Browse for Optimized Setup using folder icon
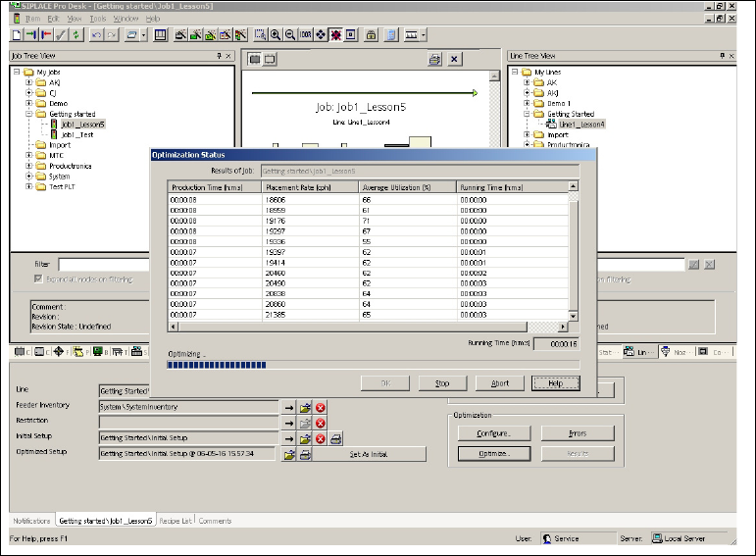The image size is (756, 556). (289, 454)
